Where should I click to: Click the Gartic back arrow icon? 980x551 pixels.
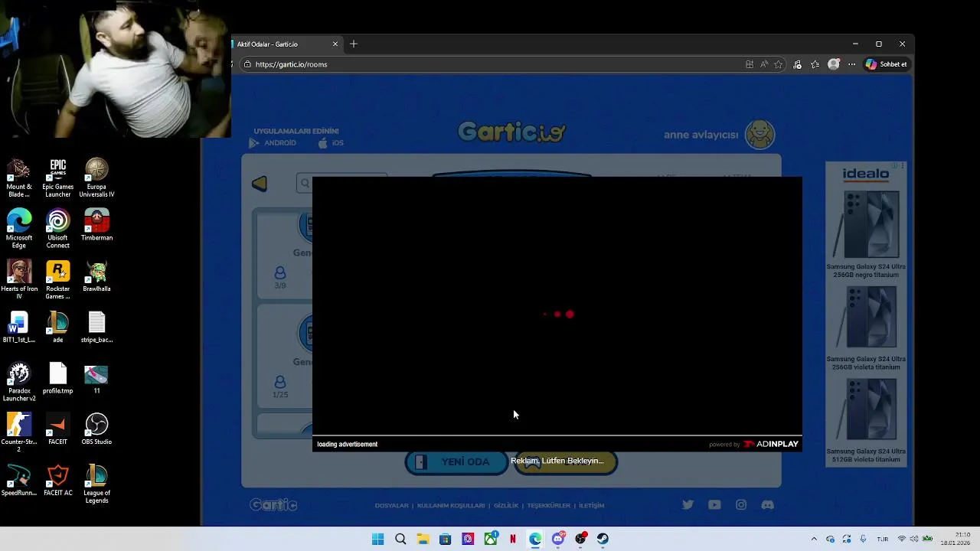(x=260, y=184)
